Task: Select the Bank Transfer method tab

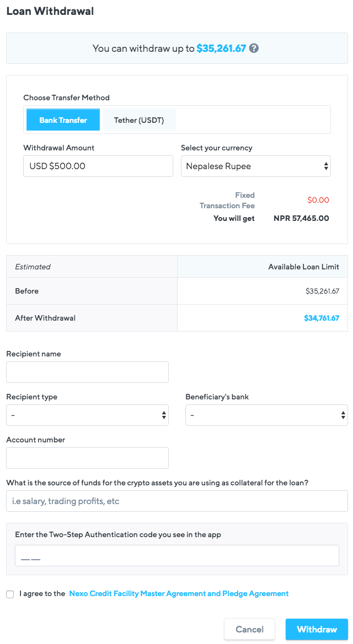Action: (x=63, y=120)
